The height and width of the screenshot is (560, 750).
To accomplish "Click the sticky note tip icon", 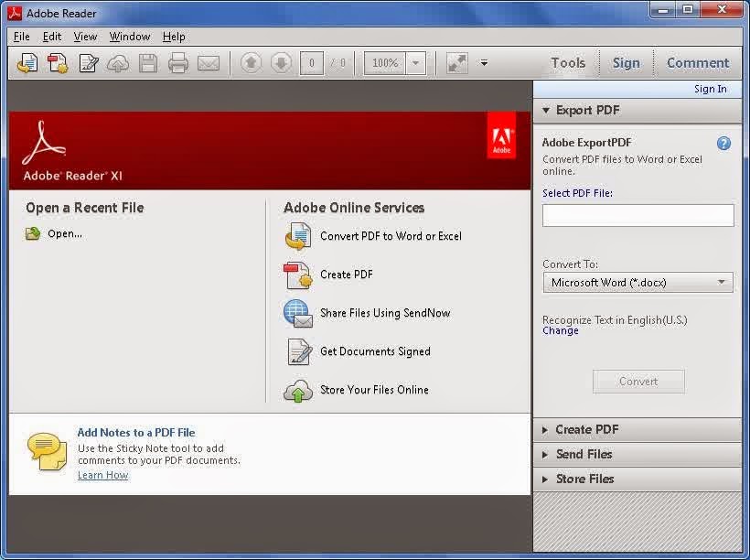I will click(47, 451).
